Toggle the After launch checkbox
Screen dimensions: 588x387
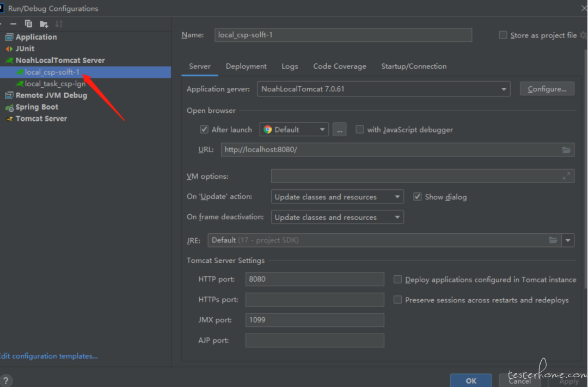point(204,130)
